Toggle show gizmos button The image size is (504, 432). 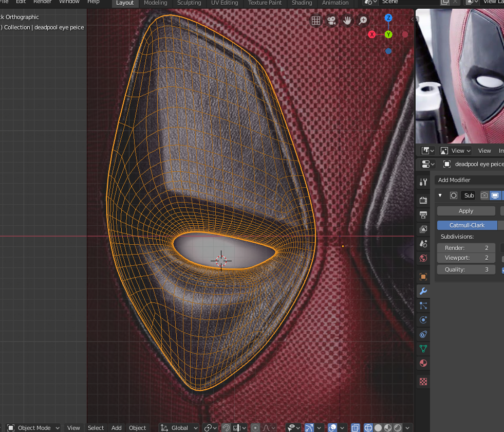pos(309,428)
